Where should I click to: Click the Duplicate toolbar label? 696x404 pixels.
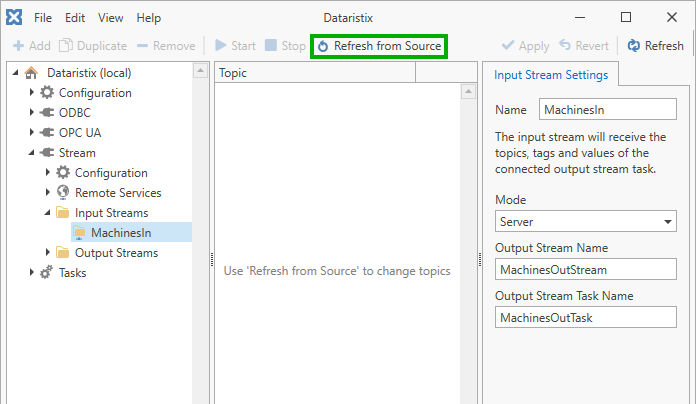[x=102, y=46]
